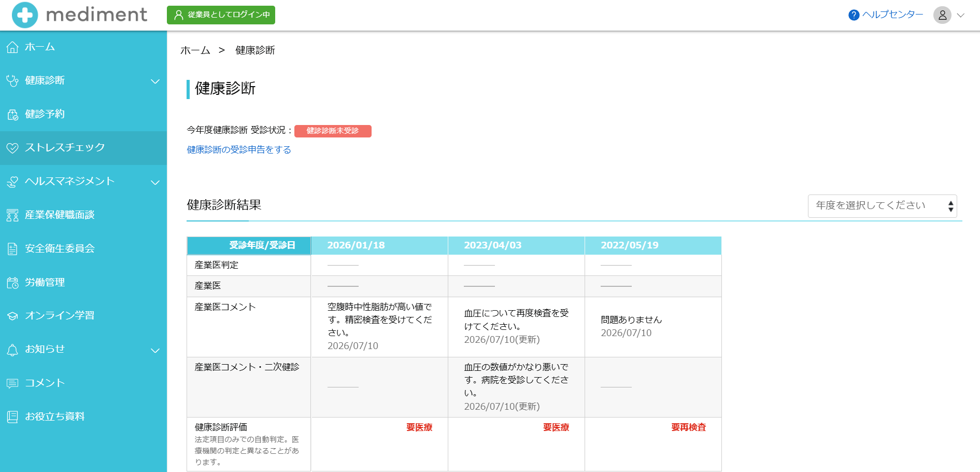Click the 産業医判定 row label

pos(217,265)
